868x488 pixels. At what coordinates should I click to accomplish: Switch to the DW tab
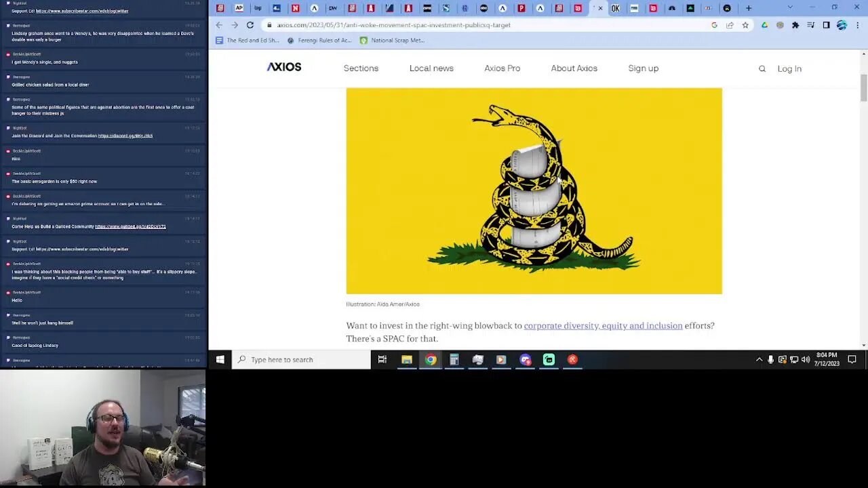pos(333,8)
